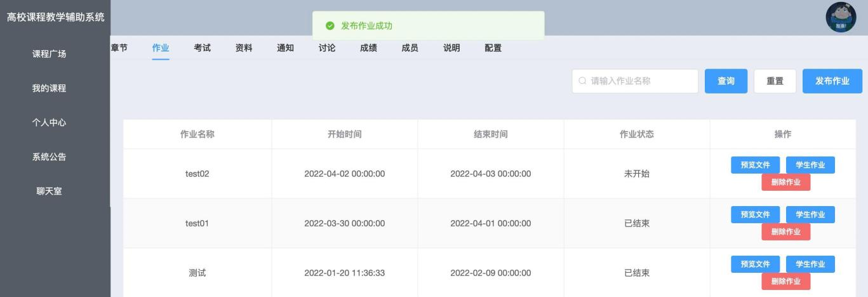Open the 说明 tab

point(451,48)
